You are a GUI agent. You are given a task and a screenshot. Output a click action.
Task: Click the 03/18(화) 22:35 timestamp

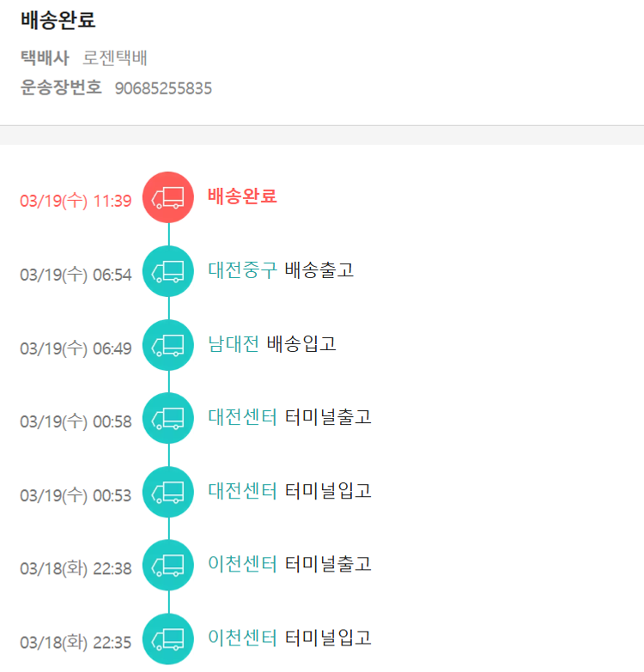(x=76, y=643)
